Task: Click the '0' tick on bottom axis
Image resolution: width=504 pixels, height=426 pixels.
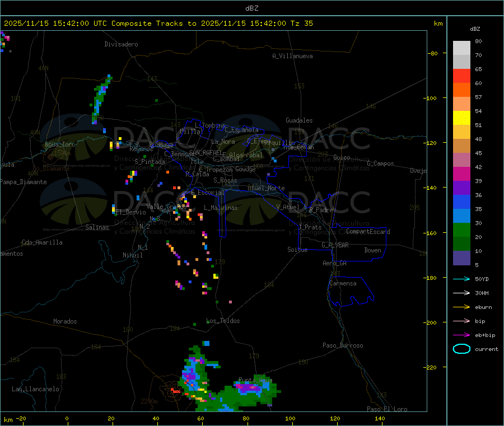Action: (x=67, y=418)
